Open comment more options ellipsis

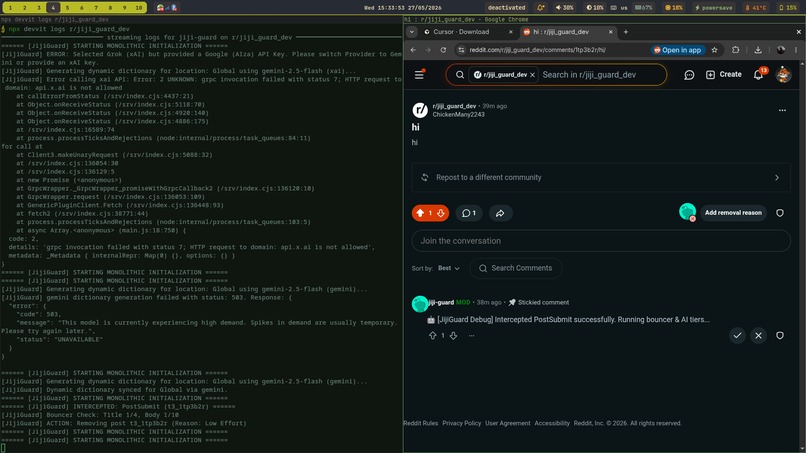pos(471,336)
